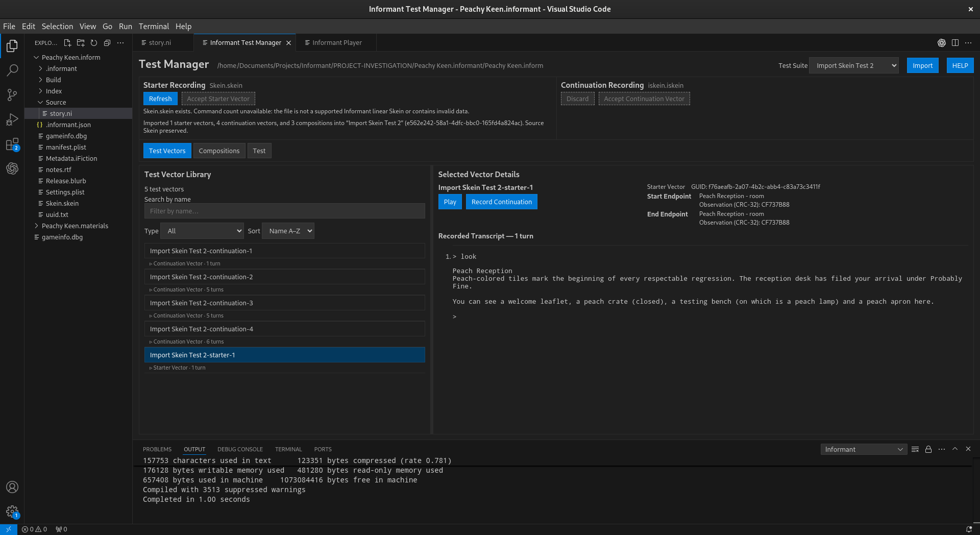The width and height of the screenshot is (980, 535).
Task: Open the Search view in activity bar
Action: [12, 70]
